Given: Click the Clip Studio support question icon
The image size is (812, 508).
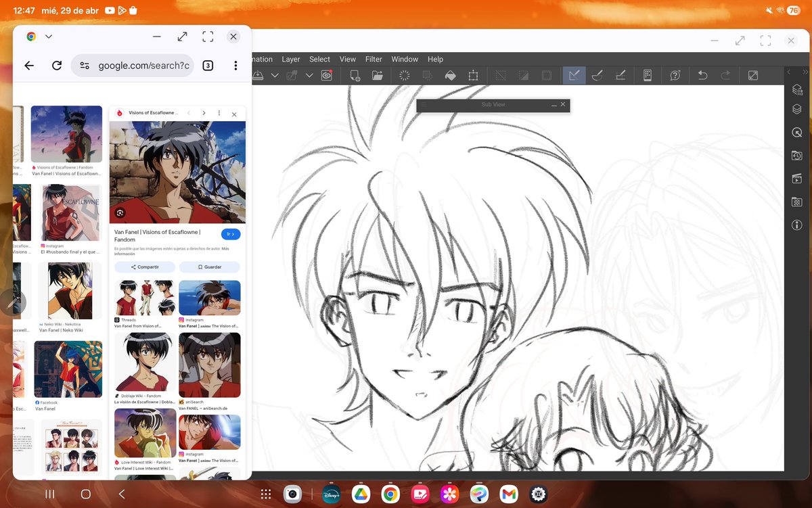Looking at the screenshot, I should (x=675, y=76).
